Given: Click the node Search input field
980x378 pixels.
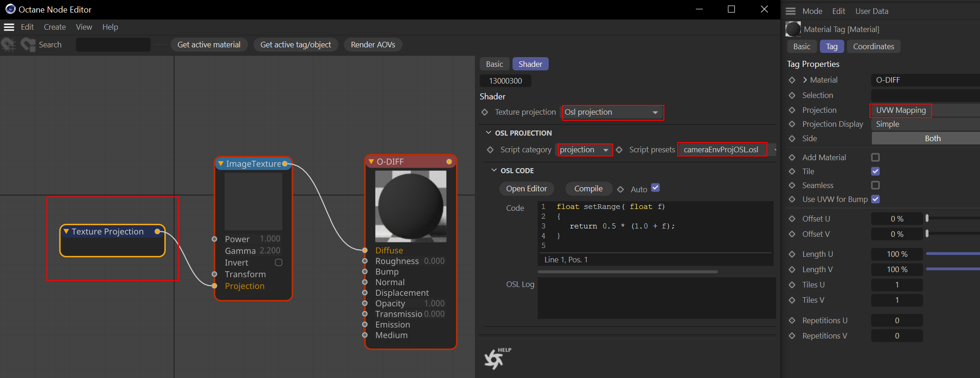Looking at the screenshot, I should (x=113, y=45).
